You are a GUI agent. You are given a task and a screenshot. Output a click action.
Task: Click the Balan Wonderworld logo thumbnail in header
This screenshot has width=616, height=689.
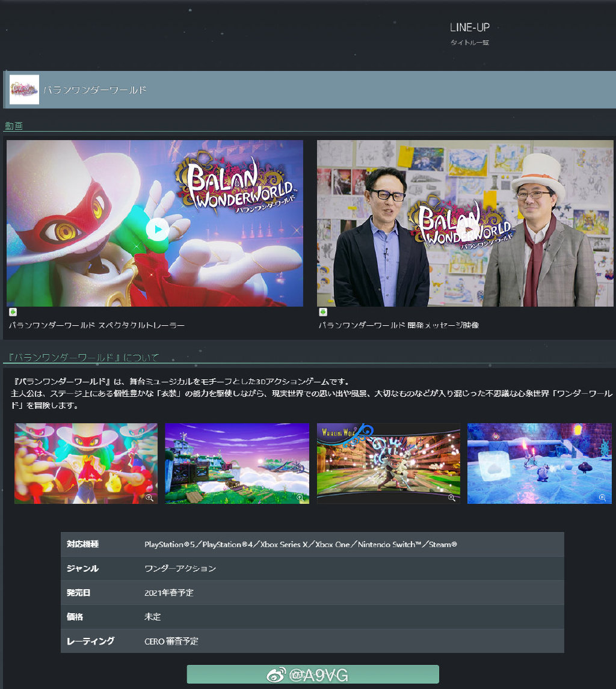click(24, 90)
